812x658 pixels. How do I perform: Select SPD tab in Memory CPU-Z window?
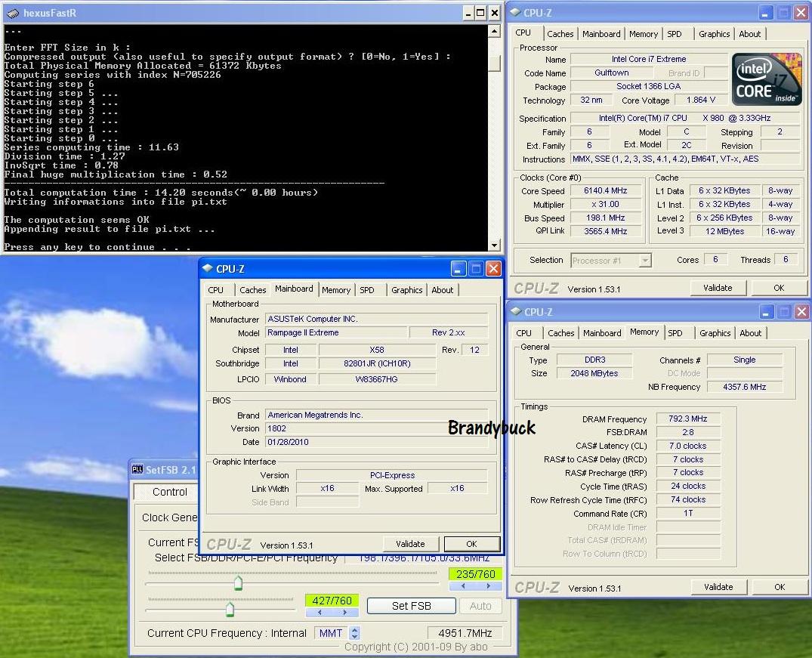click(675, 333)
